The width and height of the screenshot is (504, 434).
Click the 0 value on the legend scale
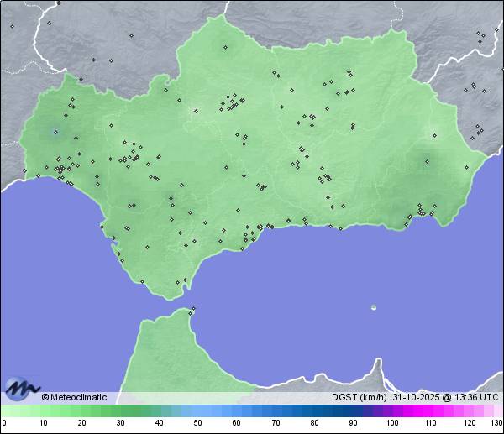point(4,423)
